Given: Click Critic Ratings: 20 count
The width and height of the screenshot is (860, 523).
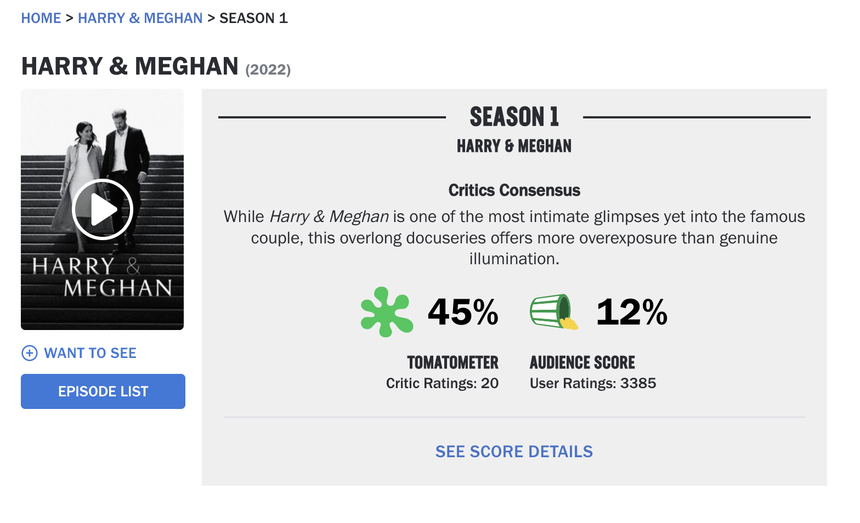Looking at the screenshot, I should [442, 383].
